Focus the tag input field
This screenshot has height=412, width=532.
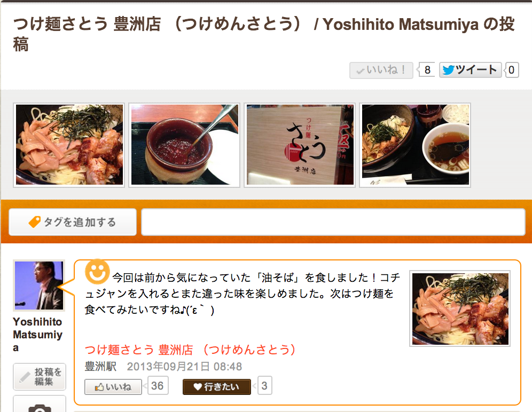333,222
